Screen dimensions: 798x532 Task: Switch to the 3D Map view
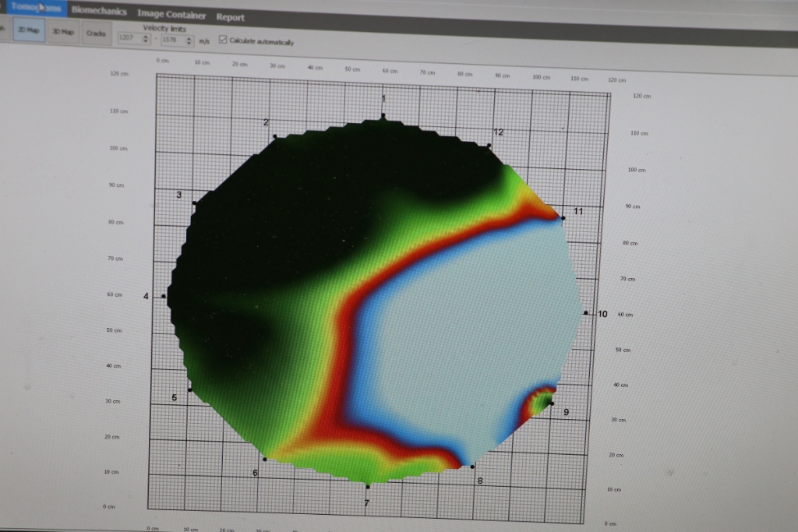[x=62, y=33]
